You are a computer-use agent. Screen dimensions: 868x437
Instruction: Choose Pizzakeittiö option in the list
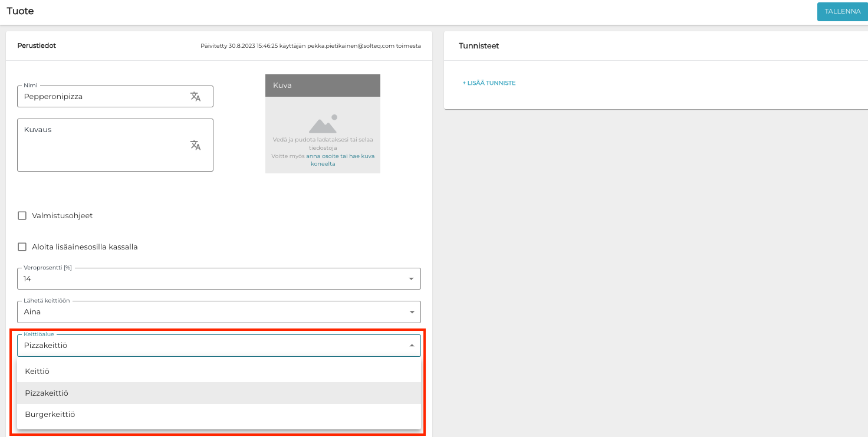point(47,393)
